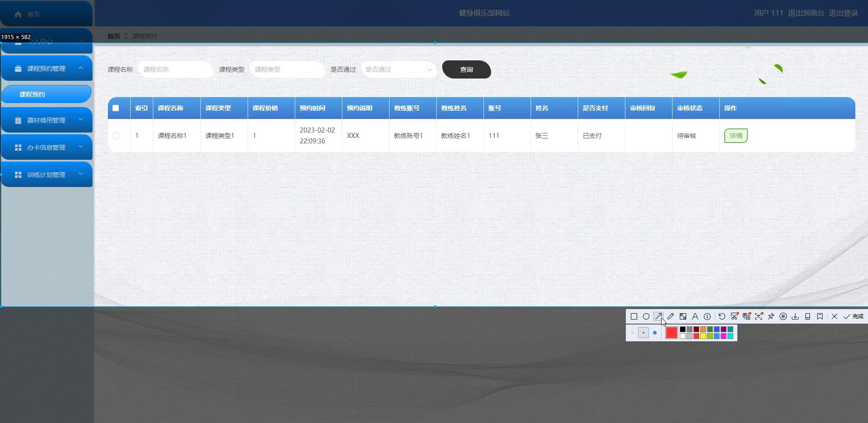Click the current red color preview
This screenshot has width=868, height=423.
pos(672,333)
